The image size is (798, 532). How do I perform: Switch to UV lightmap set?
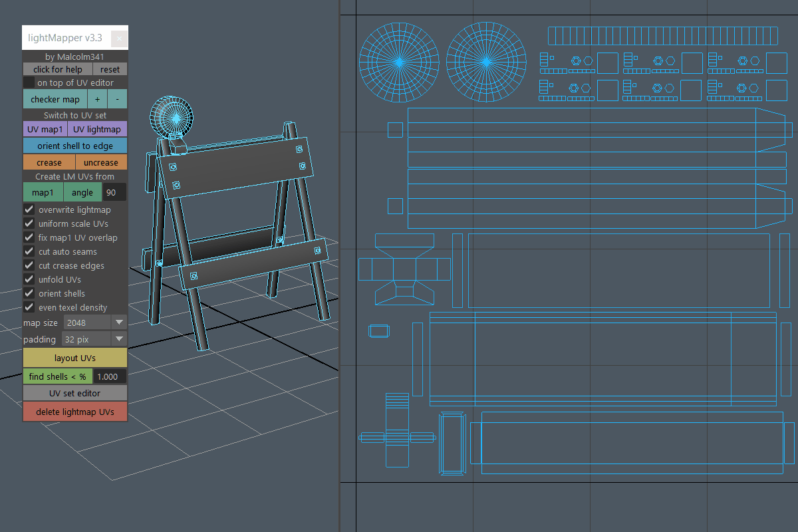(97, 129)
